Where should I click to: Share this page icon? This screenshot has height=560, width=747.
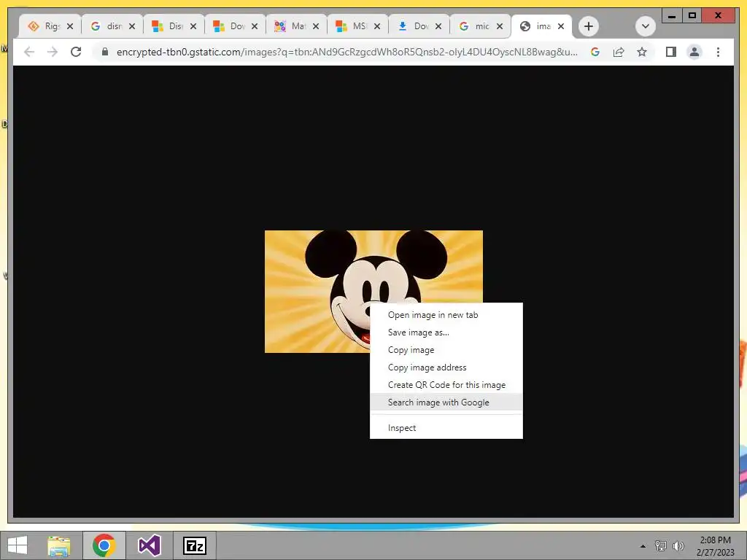coord(619,52)
